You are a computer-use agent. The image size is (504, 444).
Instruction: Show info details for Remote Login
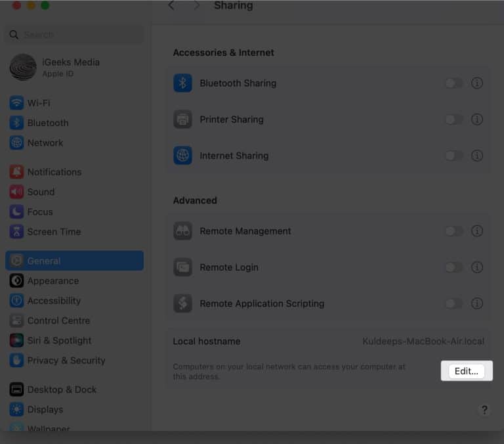pos(477,267)
